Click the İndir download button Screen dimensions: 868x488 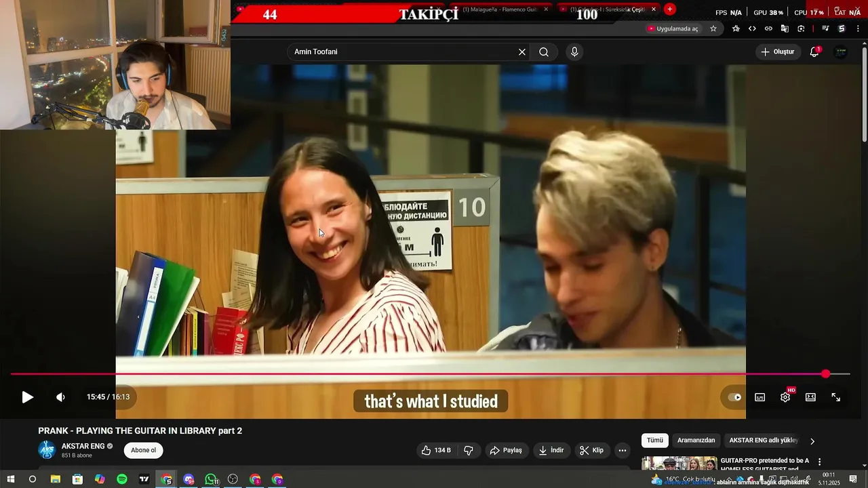pyautogui.click(x=551, y=450)
